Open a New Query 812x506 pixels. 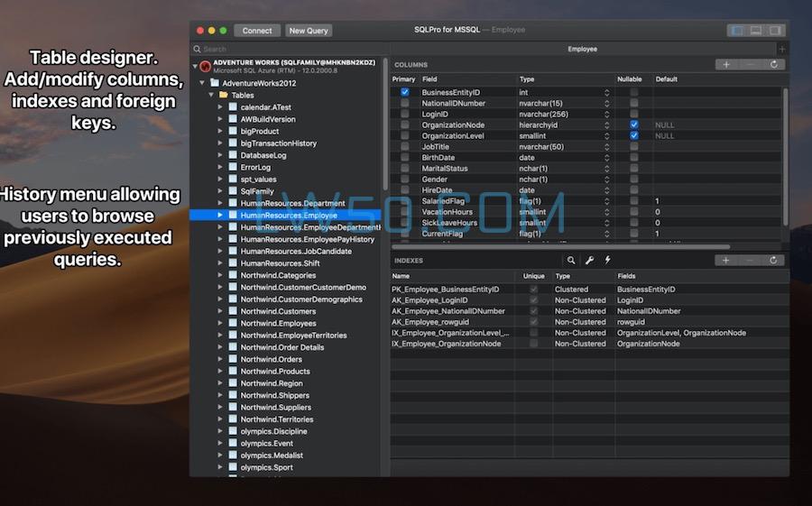[309, 31]
